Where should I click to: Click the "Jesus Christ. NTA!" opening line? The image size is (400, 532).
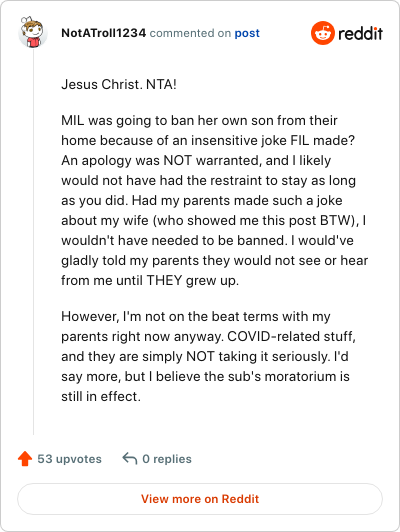click(119, 84)
